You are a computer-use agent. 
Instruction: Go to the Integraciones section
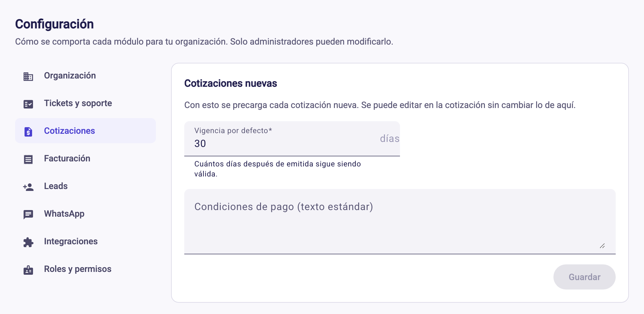(x=86, y=241)
